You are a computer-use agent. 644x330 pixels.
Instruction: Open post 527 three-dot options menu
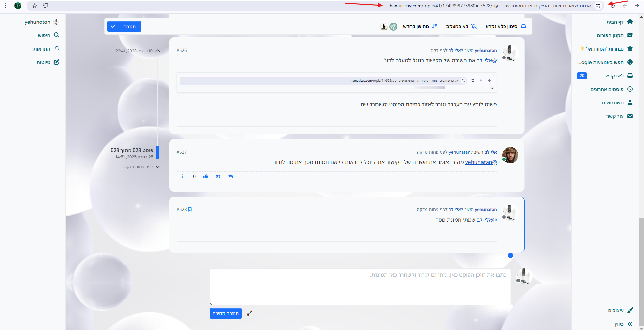point(182,176)
